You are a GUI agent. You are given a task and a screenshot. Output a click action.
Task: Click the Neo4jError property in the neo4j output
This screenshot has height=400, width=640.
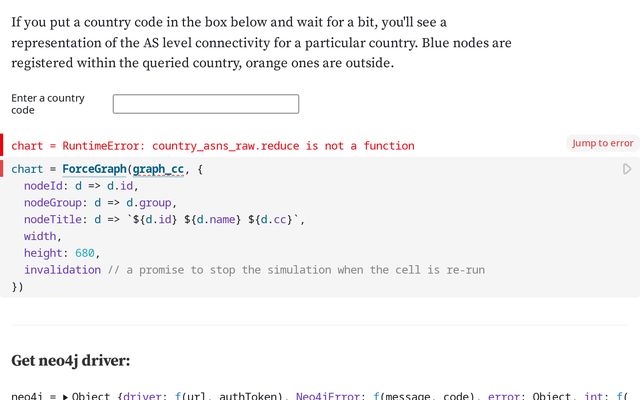[331, 397]
